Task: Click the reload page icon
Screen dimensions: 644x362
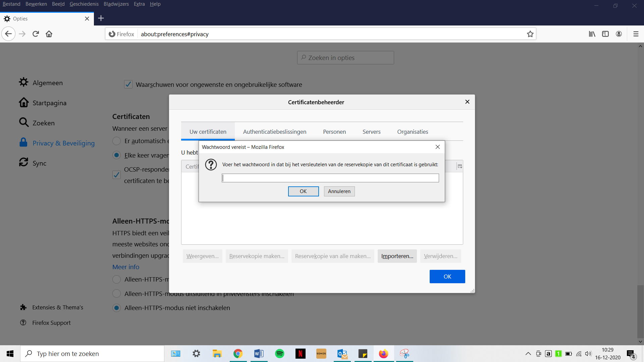Action: coord(36,34)
